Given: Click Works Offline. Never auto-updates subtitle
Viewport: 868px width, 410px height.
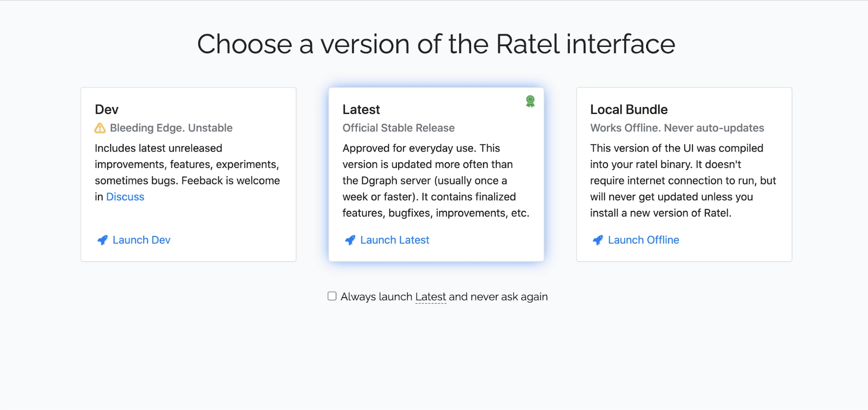Looking at the screenshot, I should pyautogui.click(x=677, y=128).
